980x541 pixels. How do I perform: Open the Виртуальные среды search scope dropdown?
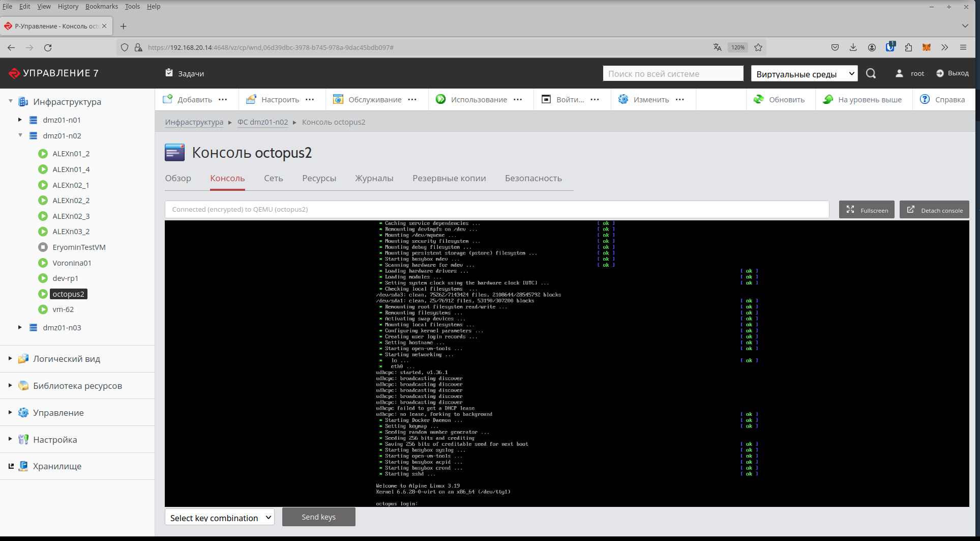pyautogui.click(x=804, y=74)
